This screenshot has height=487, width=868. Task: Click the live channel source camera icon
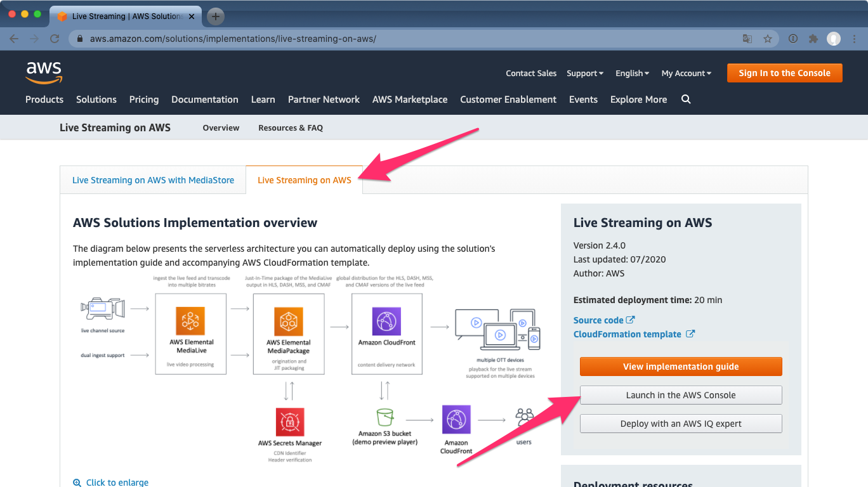(x=102, y=309)
